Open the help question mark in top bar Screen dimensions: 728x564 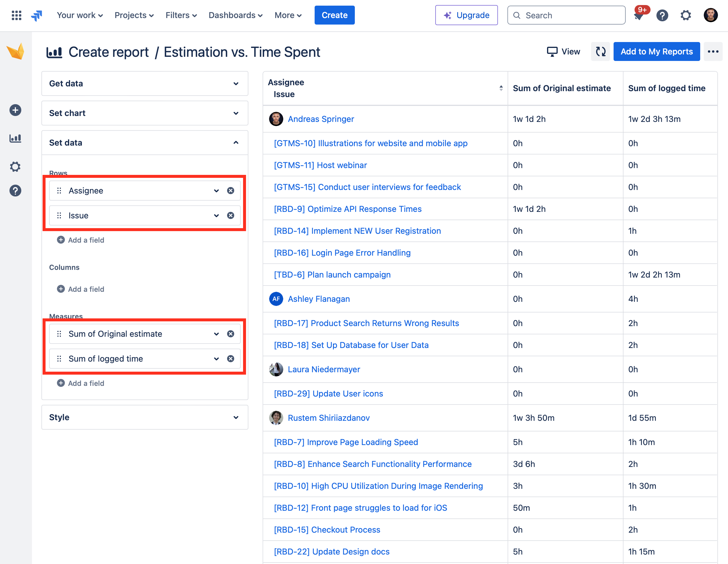pos(662,15)
